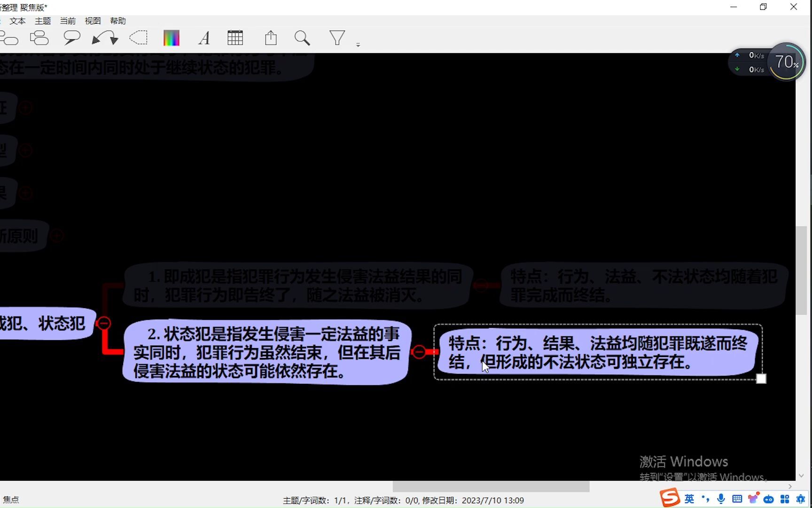Open the 主题 menu
Image resolution: width=812 pixels, height=508 pixels.
(x=43, y=21)
